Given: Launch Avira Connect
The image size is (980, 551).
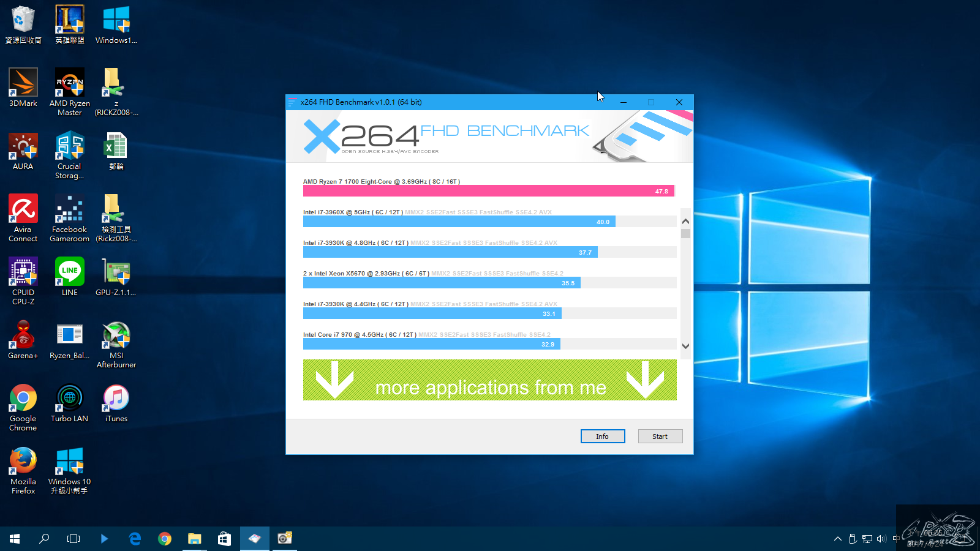Looking at the screenshot, I should [x=23, y=218].
